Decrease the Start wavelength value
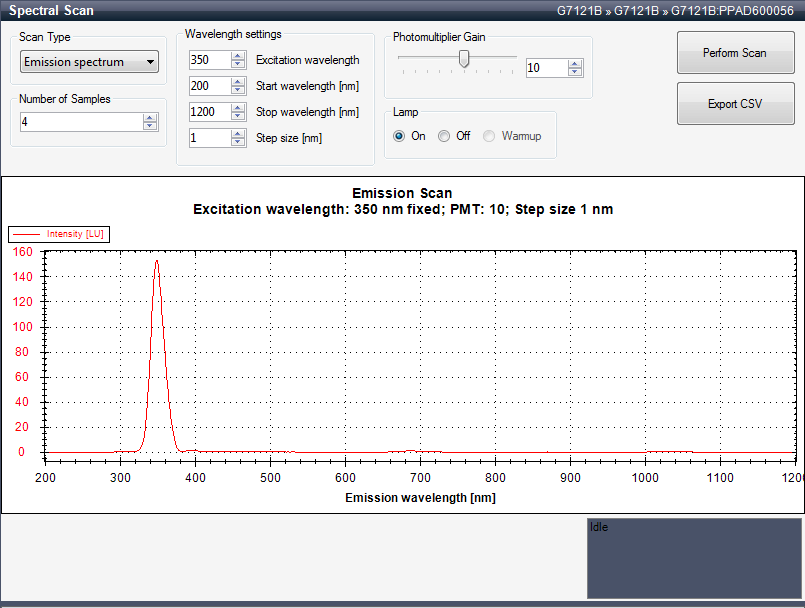 click(237, 91)
